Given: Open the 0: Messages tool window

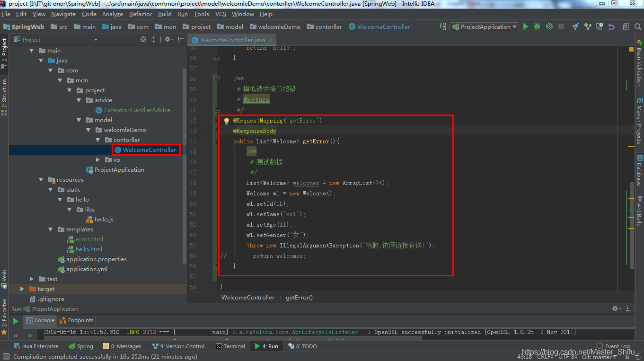Looking at the screenshot, I should [122, 346].
